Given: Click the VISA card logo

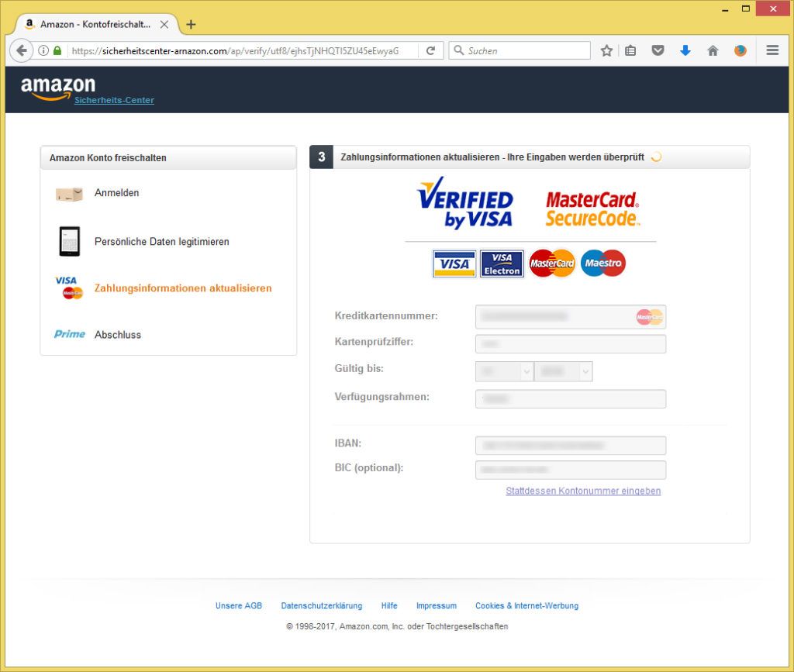Looking at the screenshot, I should click(454, 264).
